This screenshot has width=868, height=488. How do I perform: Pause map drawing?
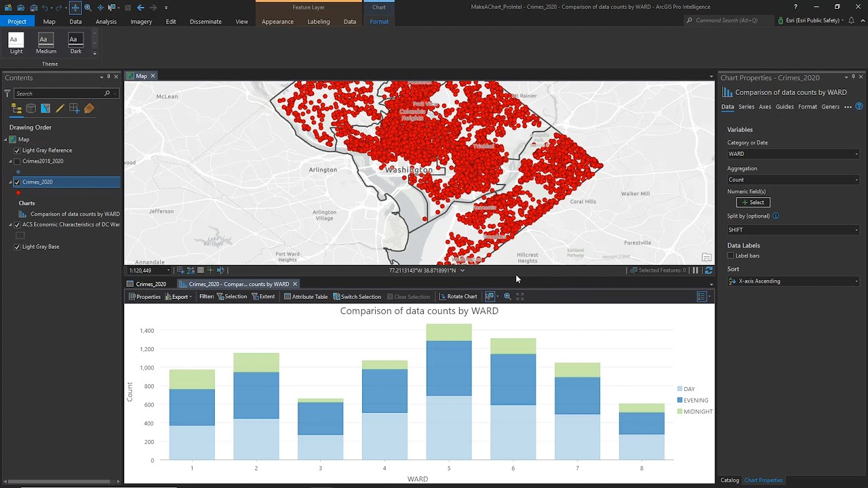695,270
